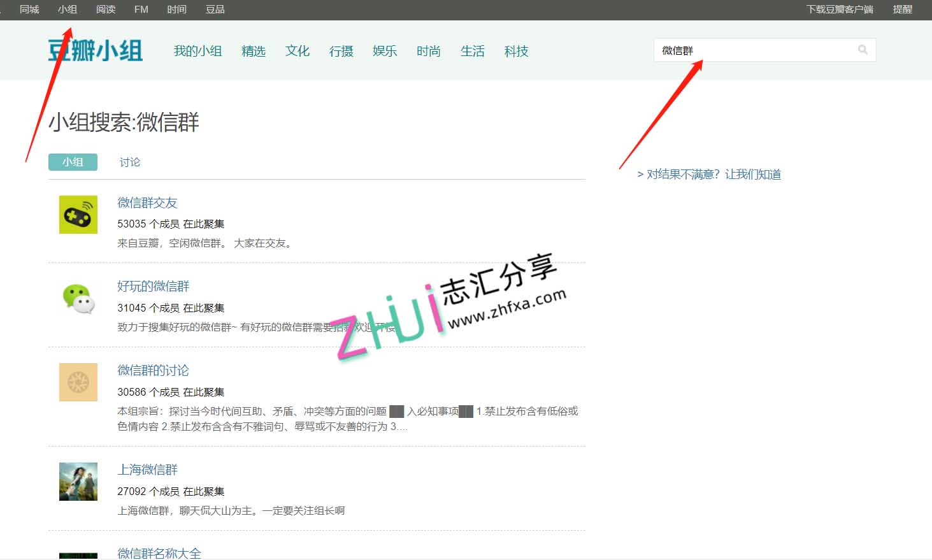
Task: Click description starting 本组宗旨：探讨当今时代
Action: (x=348, y=419)
